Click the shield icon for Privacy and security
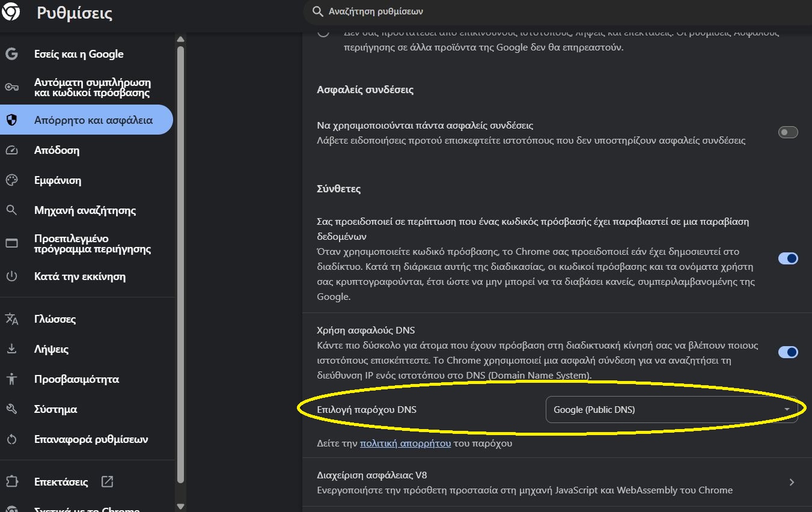The image size is (812, 512). point(11,120)
